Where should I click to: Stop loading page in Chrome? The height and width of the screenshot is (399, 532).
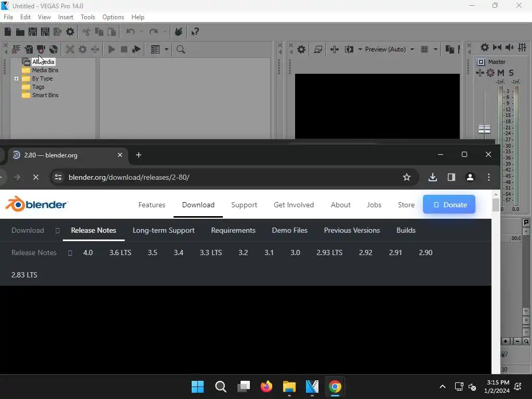click(36, 177)
